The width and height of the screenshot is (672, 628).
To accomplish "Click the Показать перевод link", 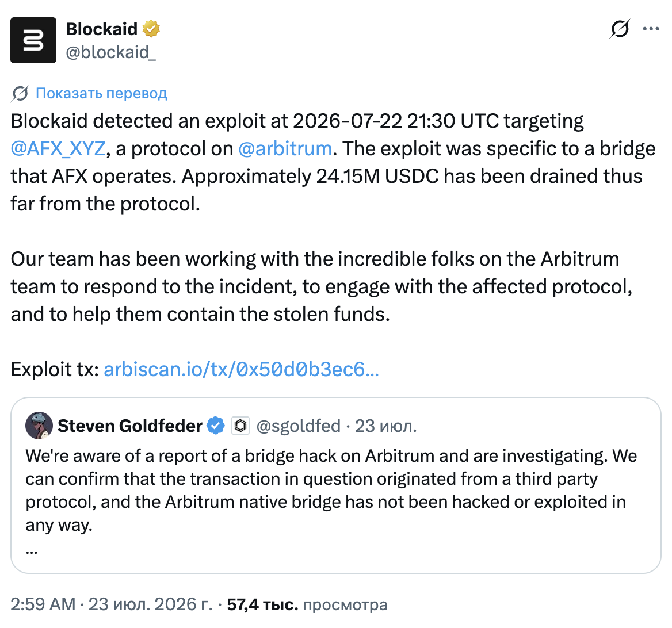I will 101,93.
